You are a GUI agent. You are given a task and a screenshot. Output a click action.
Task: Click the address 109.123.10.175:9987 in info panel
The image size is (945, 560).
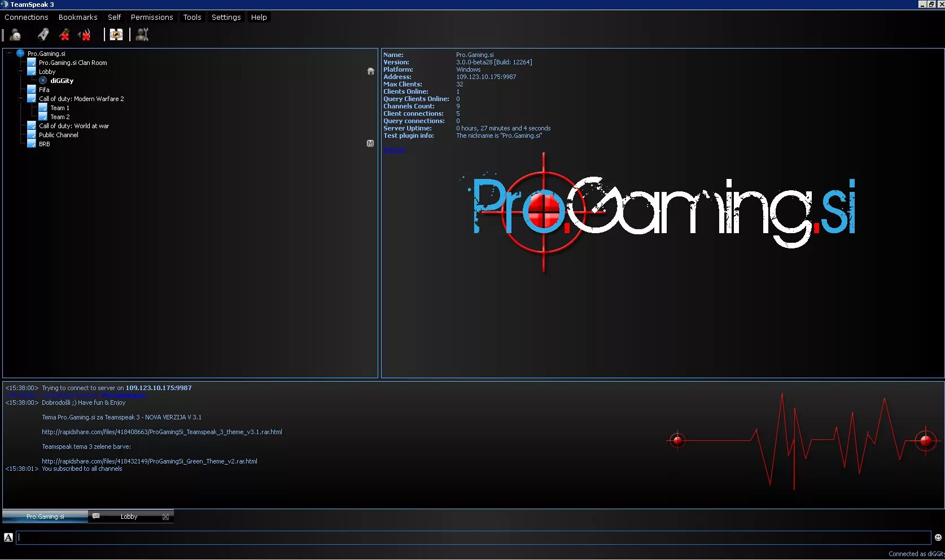click(486, 77)
